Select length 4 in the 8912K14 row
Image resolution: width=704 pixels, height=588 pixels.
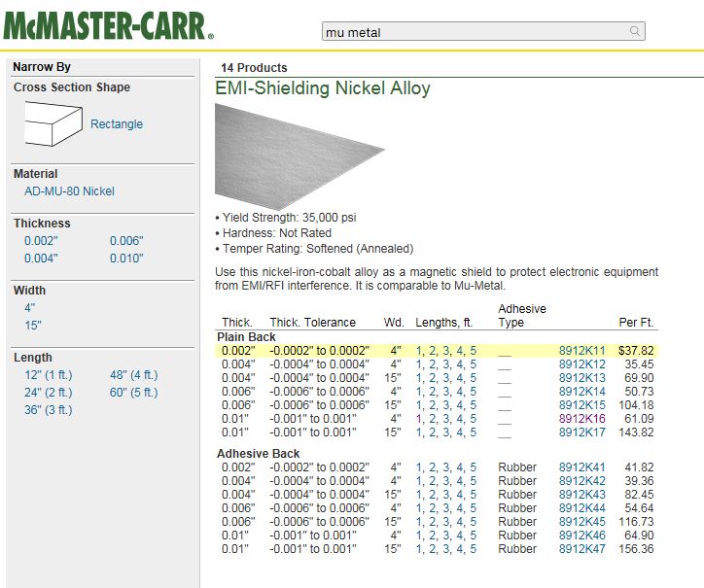(460, 392)
